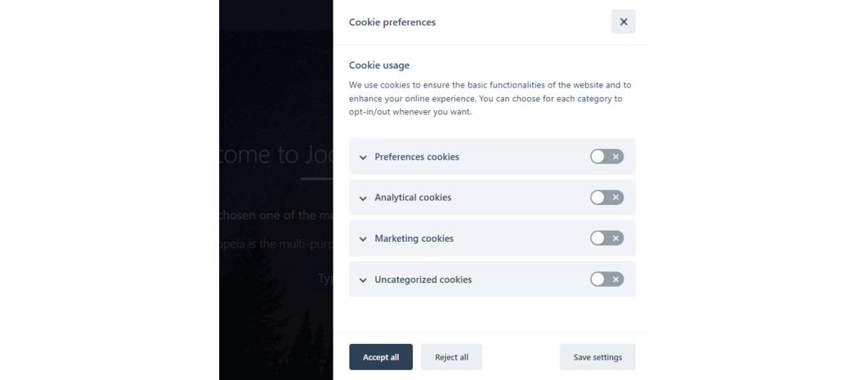Toggle Marketing cookies on
The image size is (868, 380).
coord(606,238)
